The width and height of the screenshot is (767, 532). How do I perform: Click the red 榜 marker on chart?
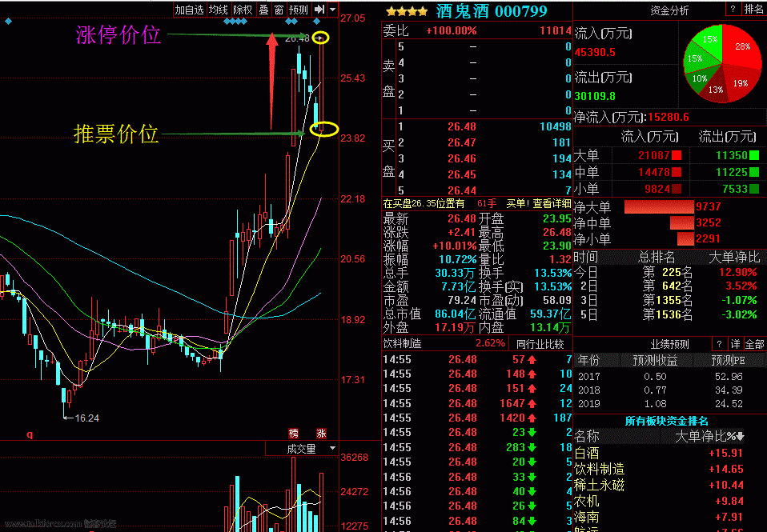[x=294, y=434]
